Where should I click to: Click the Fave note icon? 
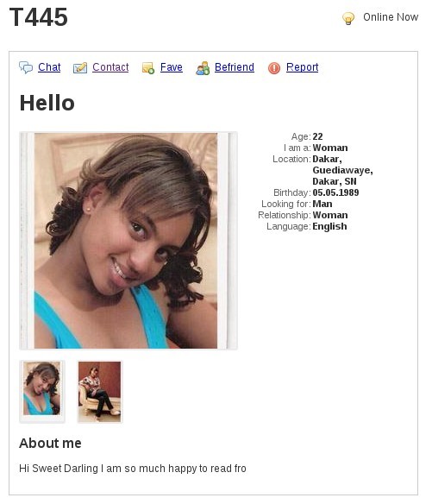[x=148, y=68]
